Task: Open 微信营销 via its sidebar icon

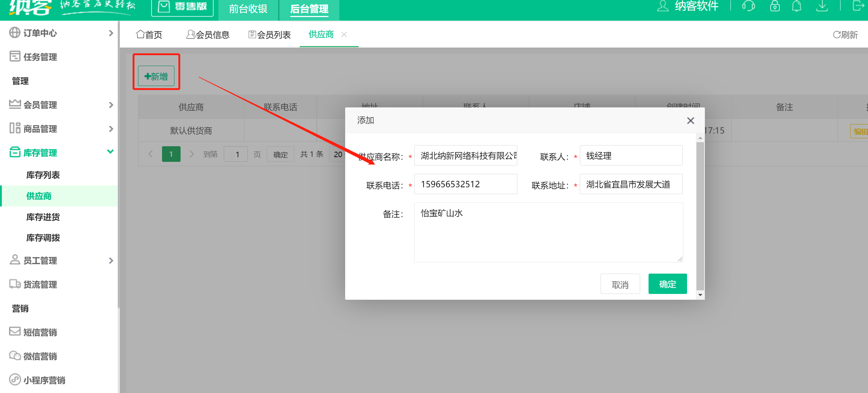Action: [15, 356]
